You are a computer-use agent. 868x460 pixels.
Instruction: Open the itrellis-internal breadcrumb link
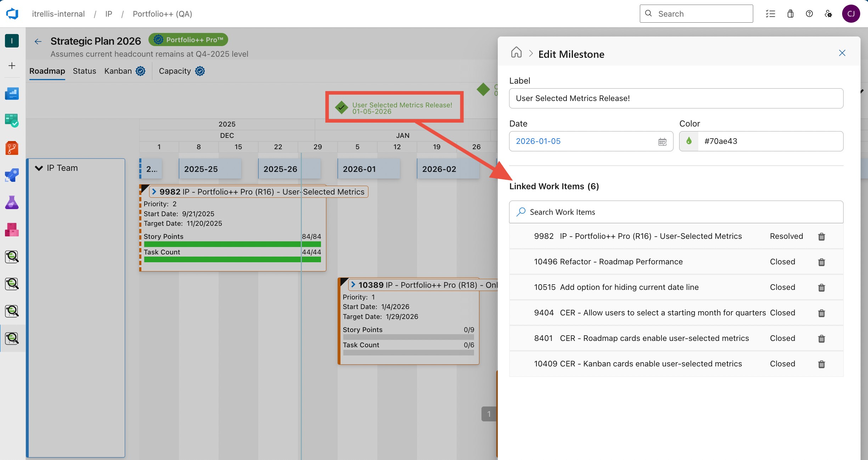pyautogui.click(x=58, y=14)
